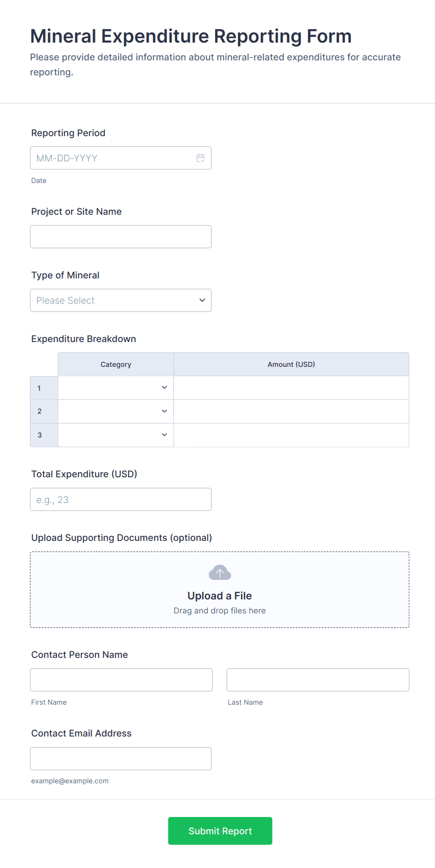Expand Category dropdown in row 2

(116, 411)
